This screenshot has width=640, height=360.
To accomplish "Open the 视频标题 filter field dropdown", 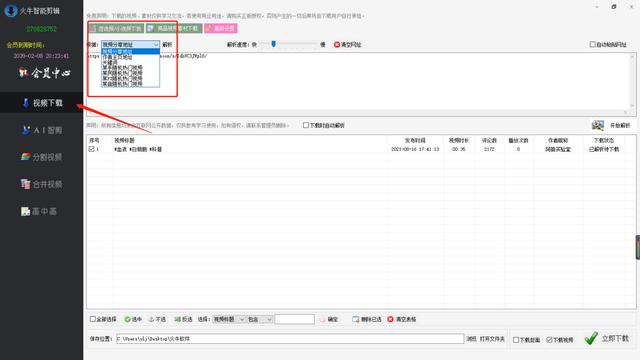I will click(x=229, y=319).
